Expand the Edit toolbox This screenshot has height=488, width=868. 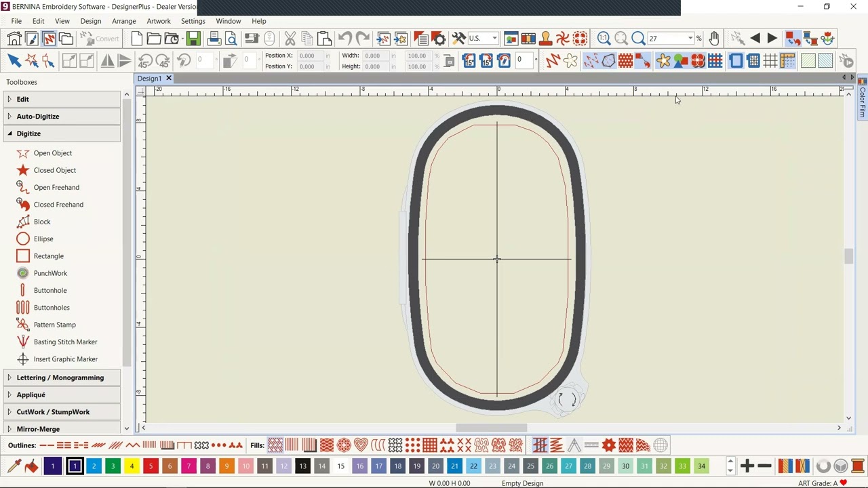point(61,99)
